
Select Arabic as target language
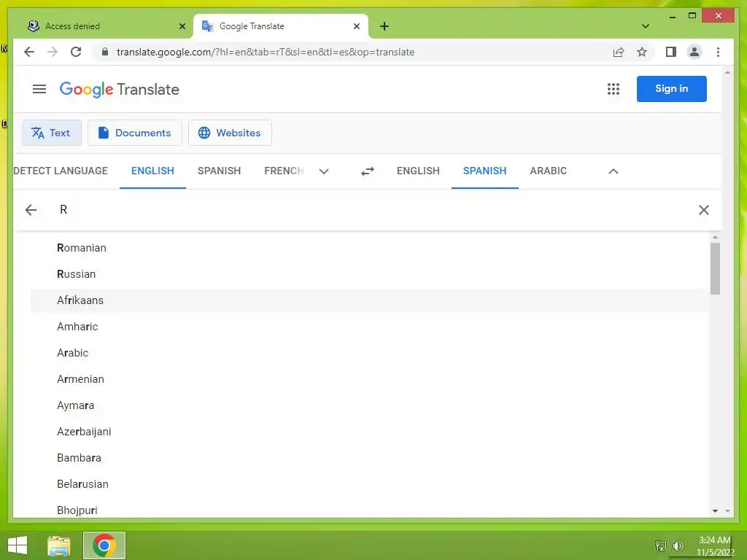tap(548, 171)
